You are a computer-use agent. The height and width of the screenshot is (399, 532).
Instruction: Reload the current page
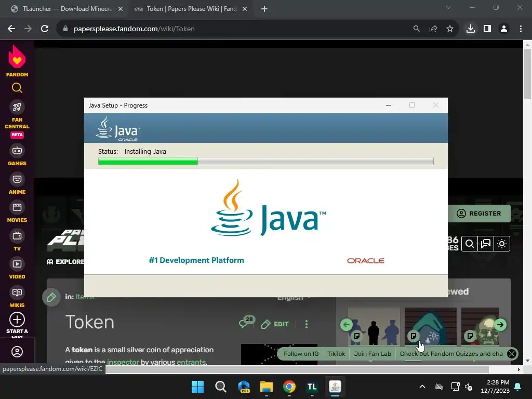pos(45,29)
